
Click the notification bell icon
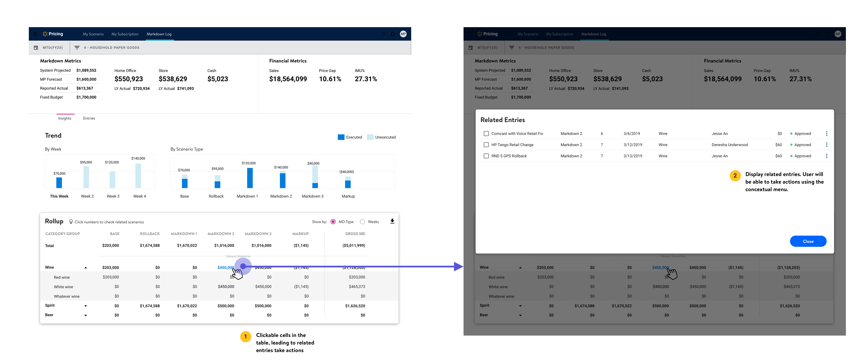[393, 34]
